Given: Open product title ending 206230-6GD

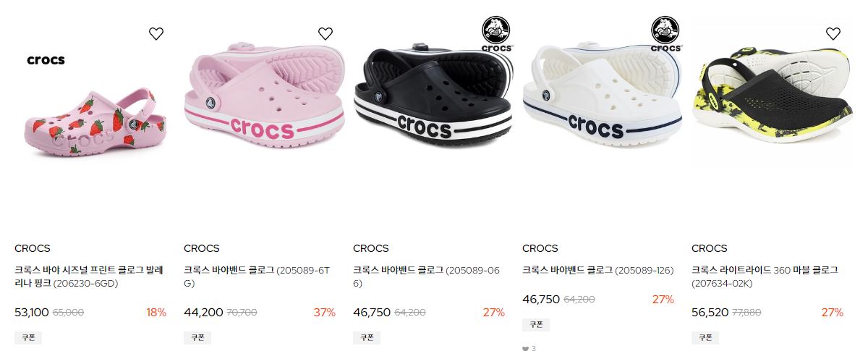Looking at the screenshot, I should tap(90, 276).
